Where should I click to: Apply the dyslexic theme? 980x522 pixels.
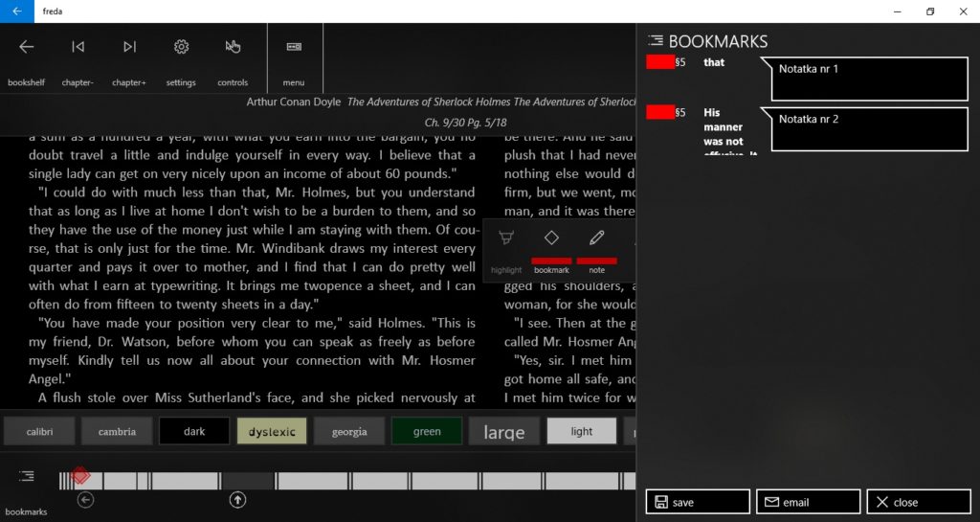click(x=272, y=431)
